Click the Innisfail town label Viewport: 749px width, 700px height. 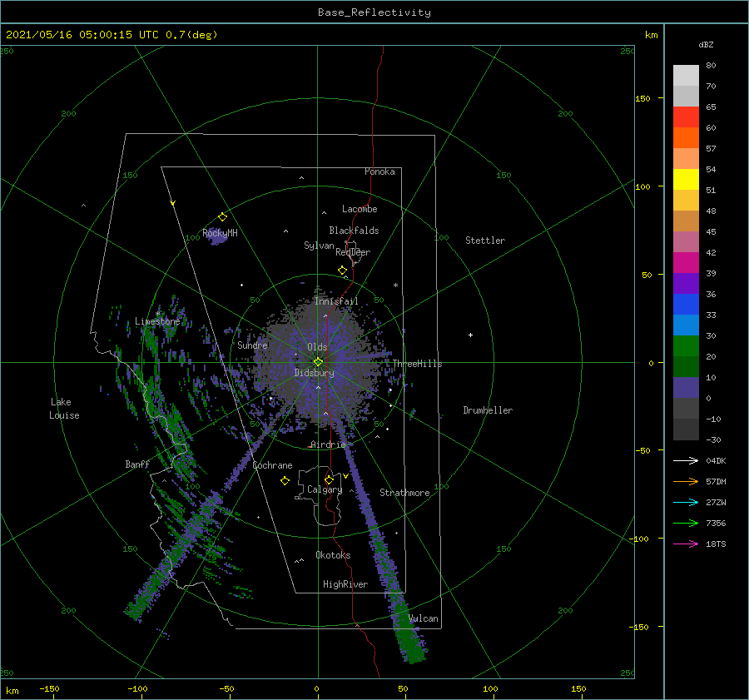(336, 301)
